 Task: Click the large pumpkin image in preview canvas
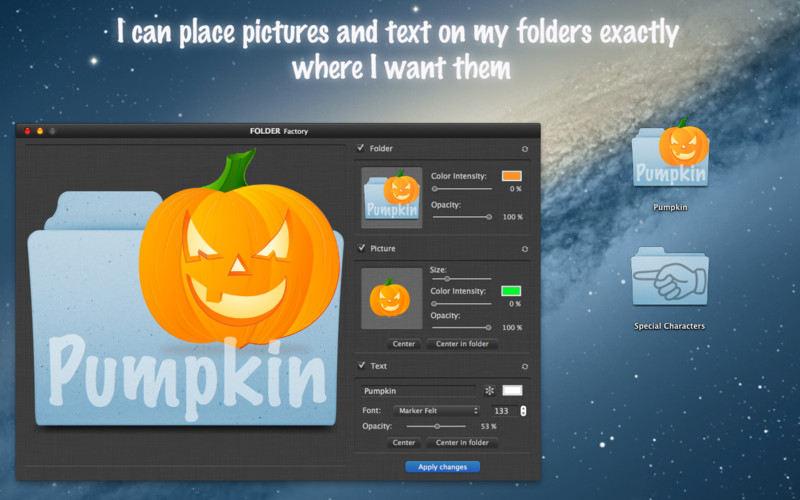(x=240, y=250)
